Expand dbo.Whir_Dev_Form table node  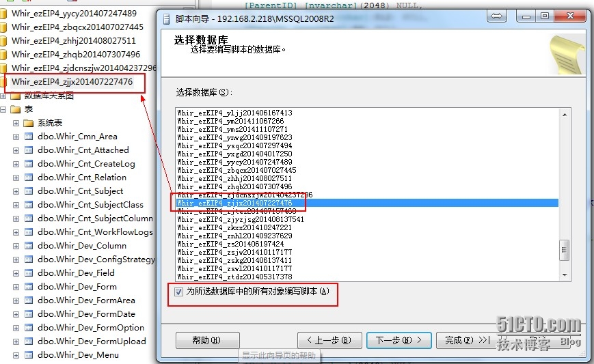point(16,288)
